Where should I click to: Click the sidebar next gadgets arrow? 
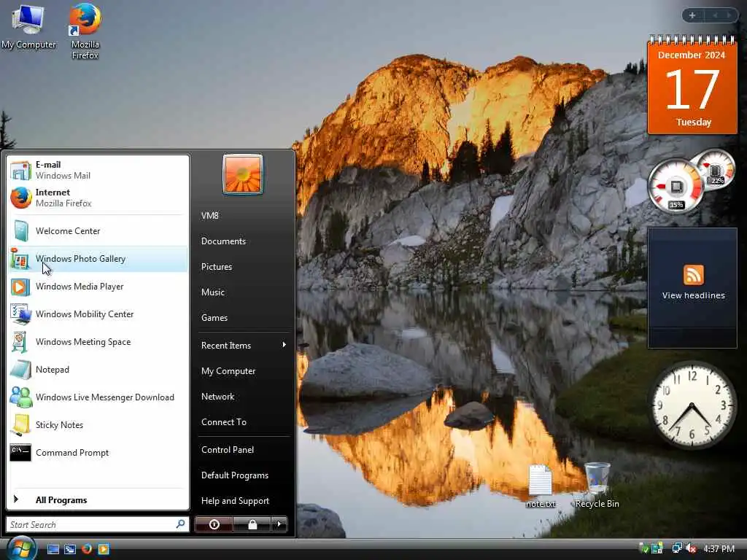click(x=729, y=15)
